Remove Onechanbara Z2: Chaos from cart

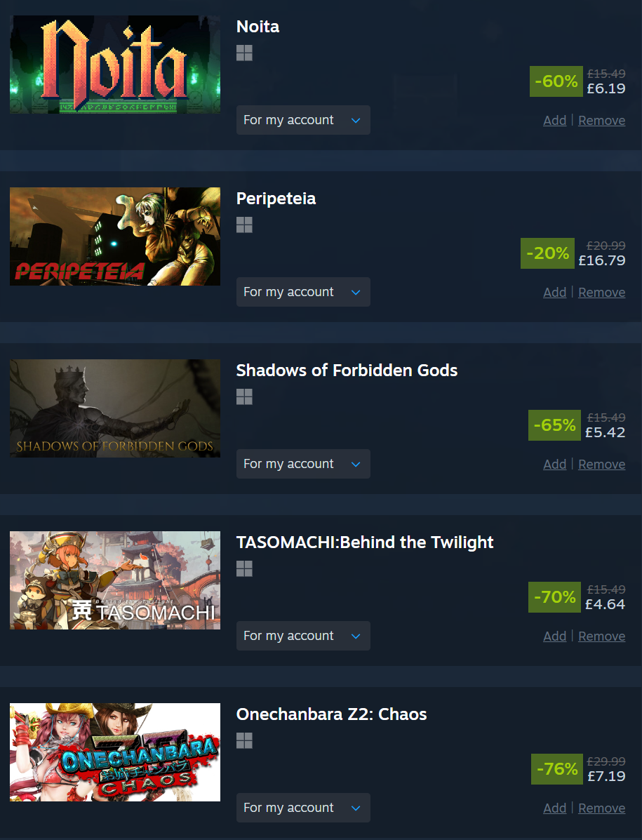click(x=601, y=808)
